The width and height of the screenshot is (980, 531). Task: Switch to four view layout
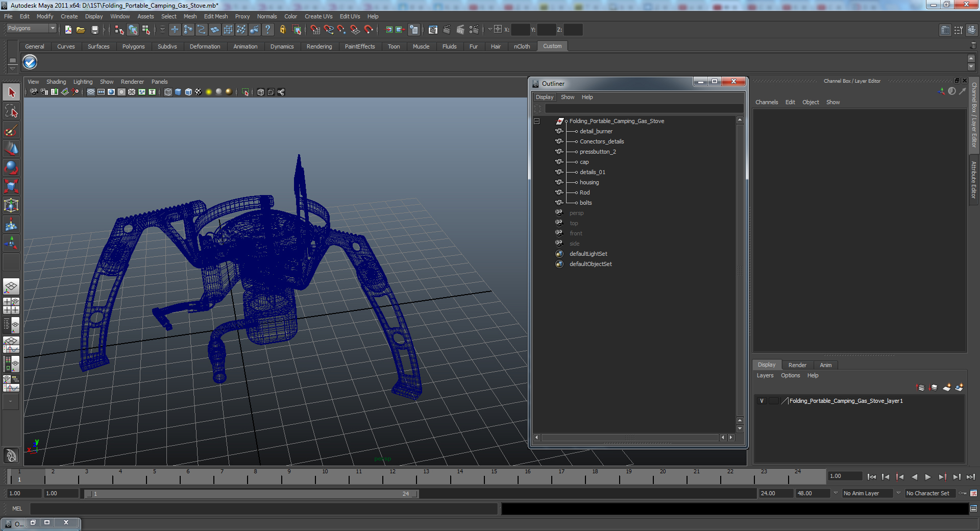(11, 305)
